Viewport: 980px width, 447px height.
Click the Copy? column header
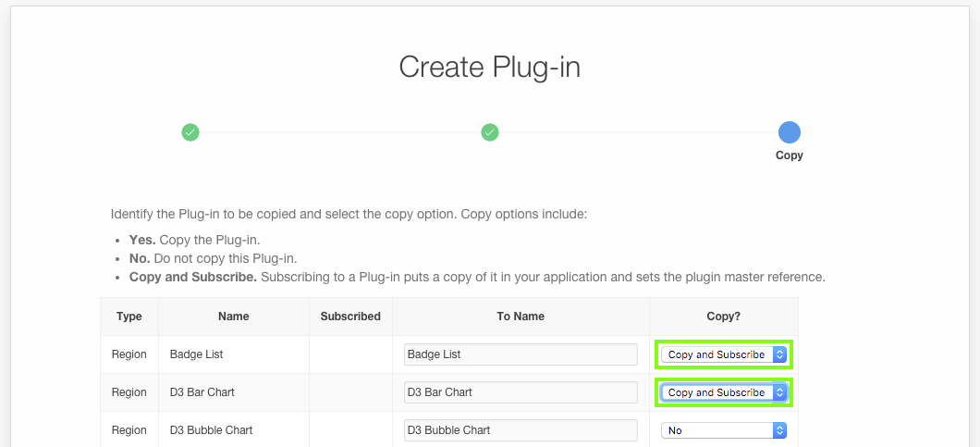(x=723, y=317)
